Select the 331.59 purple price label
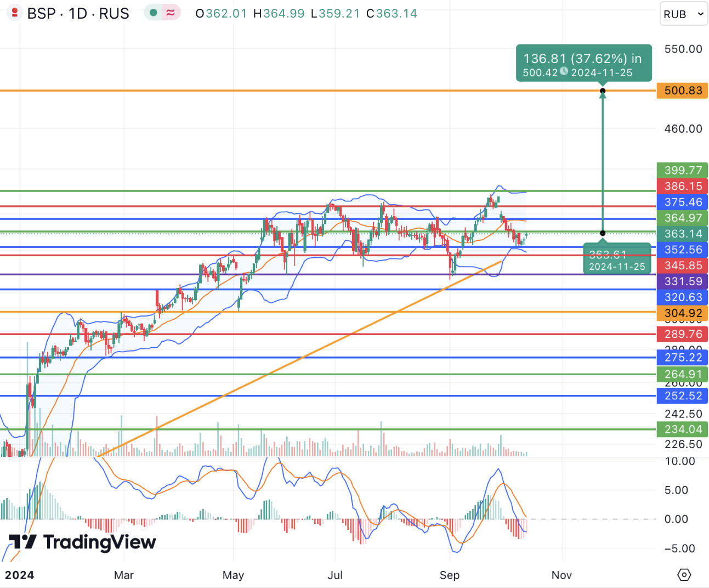 coord(683,282)
